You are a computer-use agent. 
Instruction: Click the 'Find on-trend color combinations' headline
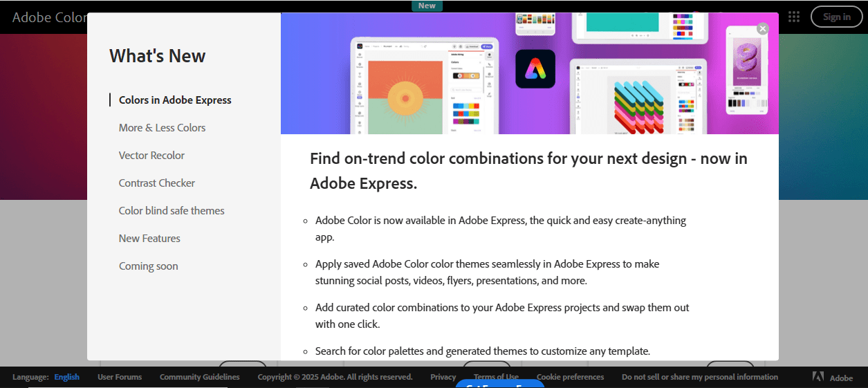(x=528, y=171)
